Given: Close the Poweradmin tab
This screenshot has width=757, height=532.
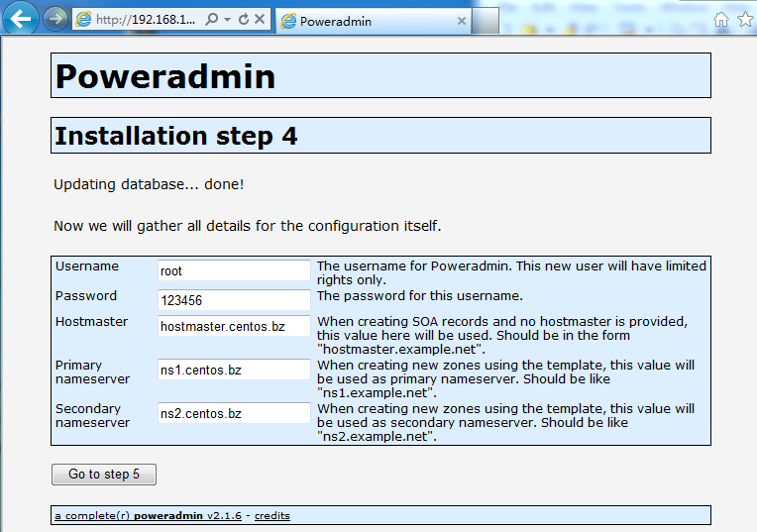Looking at the screenshot, I should (461, 21).
